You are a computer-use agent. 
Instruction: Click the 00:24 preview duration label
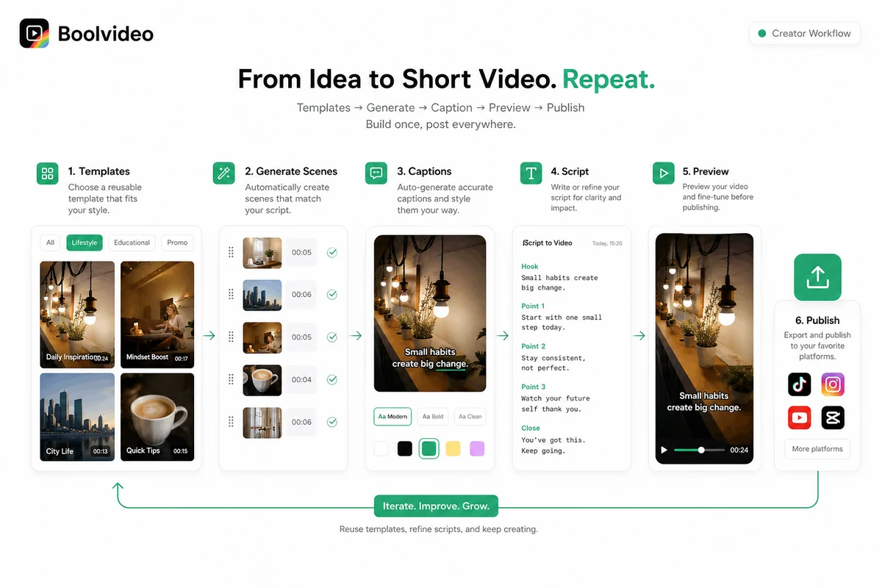739,450
